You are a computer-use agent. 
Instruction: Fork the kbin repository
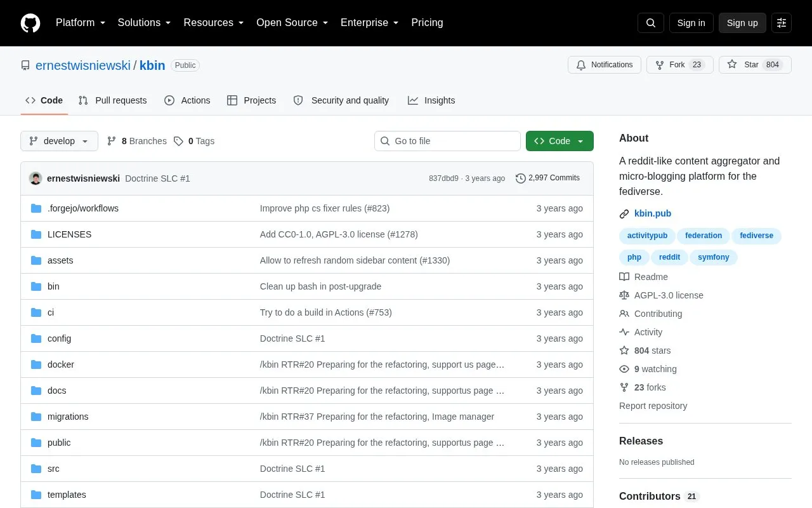click(x=680, y=65)
